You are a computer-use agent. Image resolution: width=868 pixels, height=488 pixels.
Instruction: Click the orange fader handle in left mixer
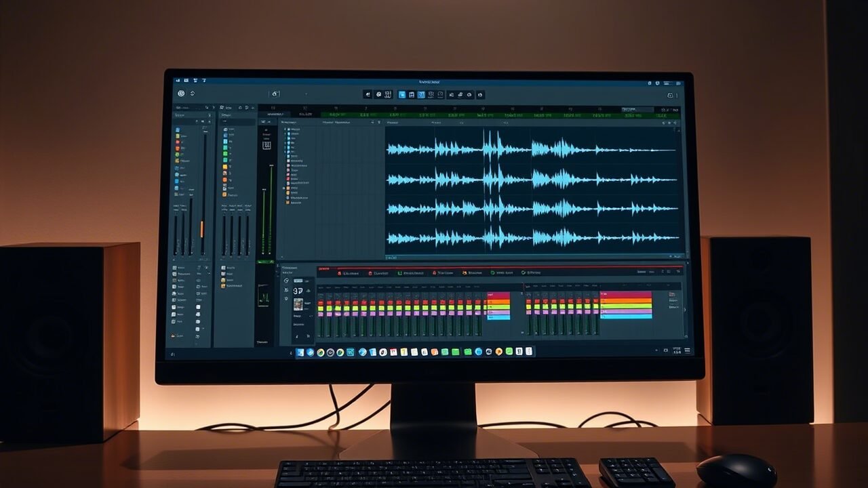click(x=202, y=228)
